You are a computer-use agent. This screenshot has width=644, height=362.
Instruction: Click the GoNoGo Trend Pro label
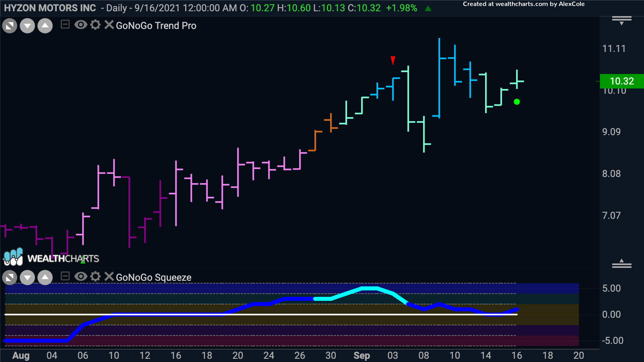156,26
